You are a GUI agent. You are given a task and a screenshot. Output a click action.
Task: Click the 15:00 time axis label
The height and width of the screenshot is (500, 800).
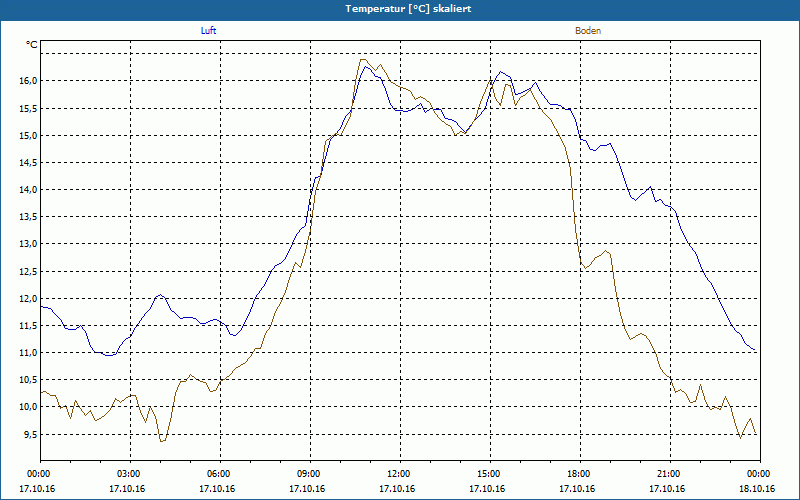coord(490,474)
